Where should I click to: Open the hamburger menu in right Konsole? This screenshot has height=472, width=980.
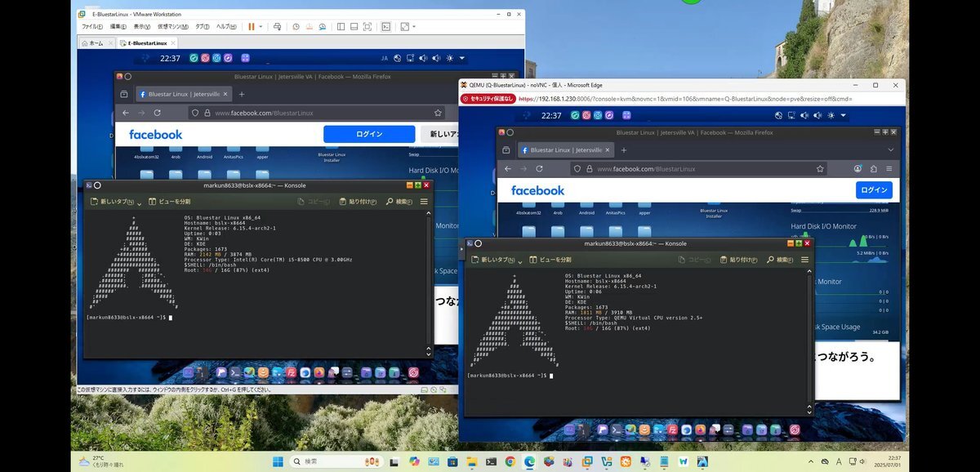(805, 260)
